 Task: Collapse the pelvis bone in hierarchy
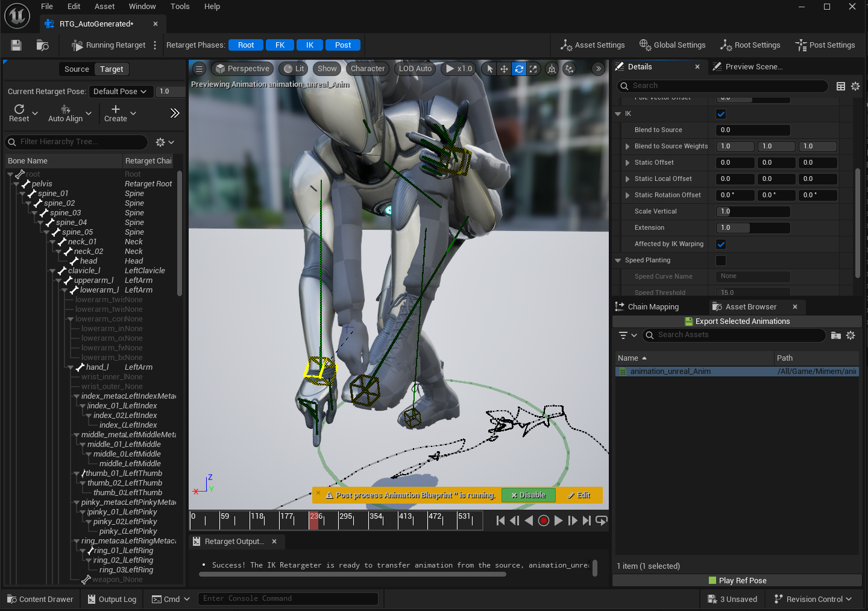[x=16, y=184]
